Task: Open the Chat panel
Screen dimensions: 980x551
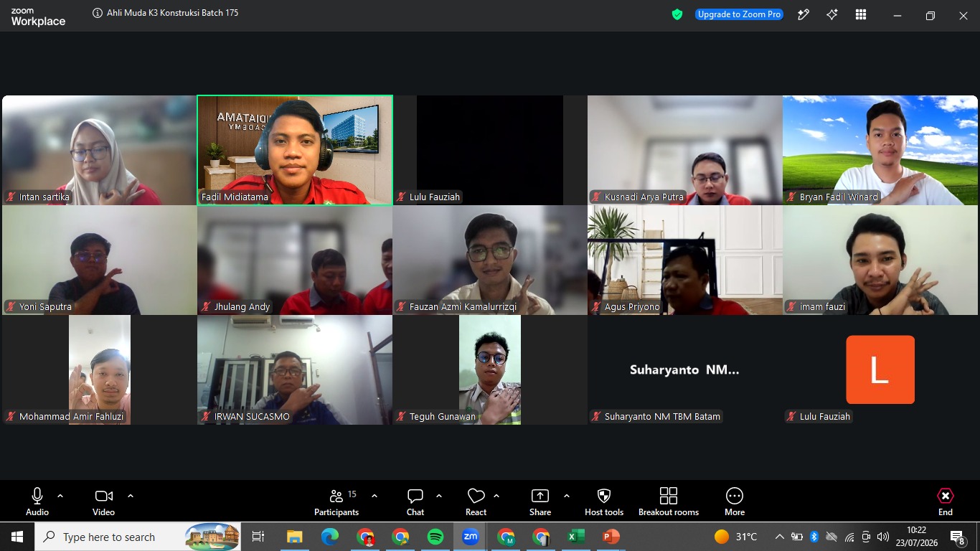Action: [415, 501]
